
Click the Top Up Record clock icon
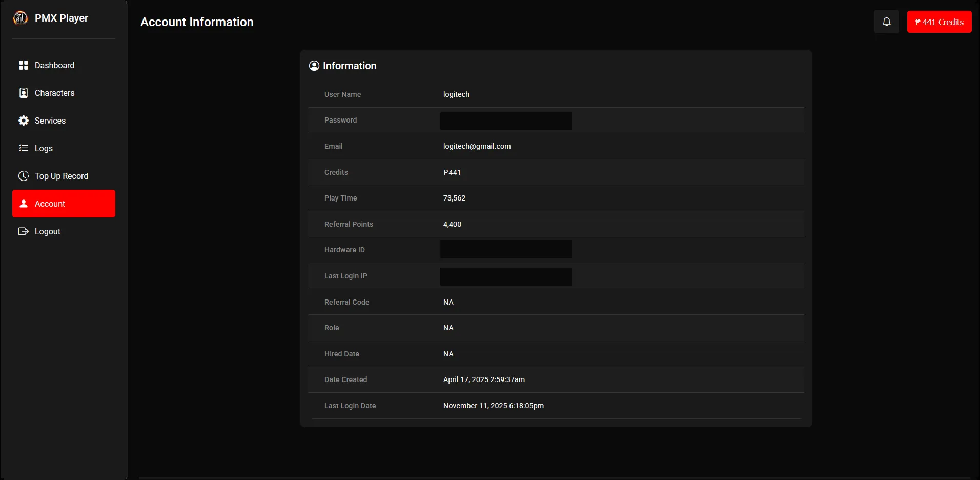(24, 176)
